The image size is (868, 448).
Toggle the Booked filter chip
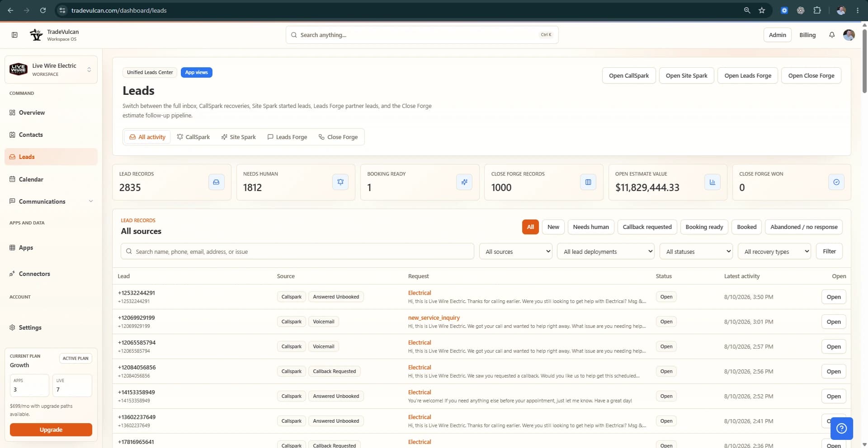pyautogui.click(x=747, y=227)
